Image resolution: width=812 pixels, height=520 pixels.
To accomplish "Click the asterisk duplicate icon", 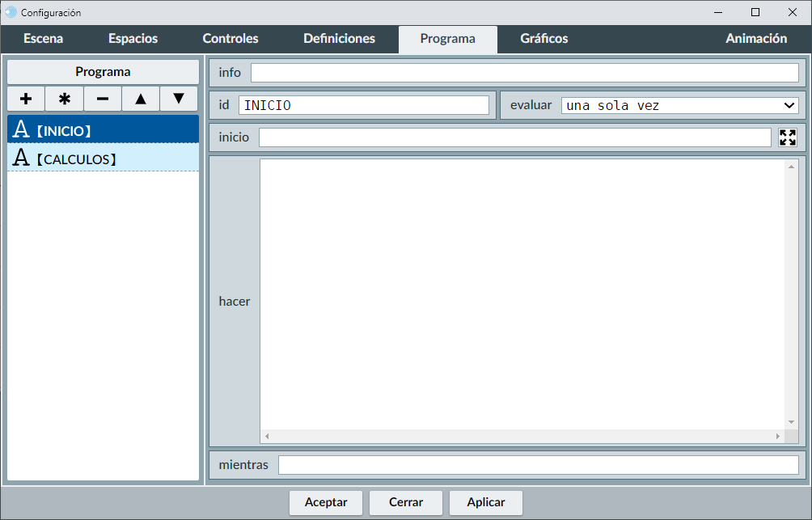I will [65, 99].
